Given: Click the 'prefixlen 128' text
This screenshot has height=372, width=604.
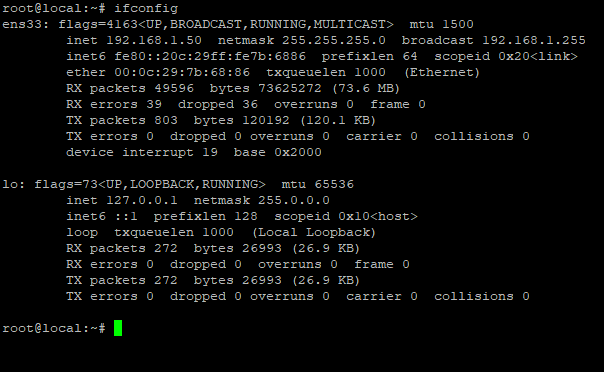Looking at the screenshot, I should pos(206,216).
